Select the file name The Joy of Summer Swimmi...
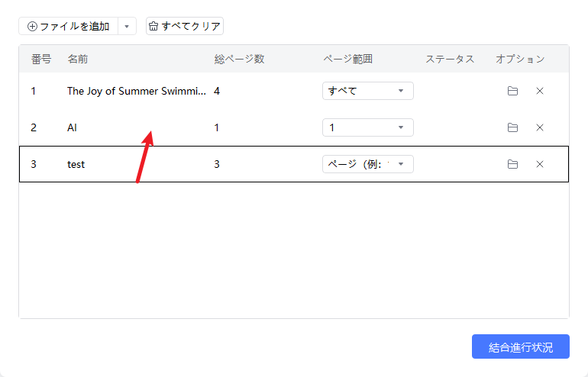 point(137,91)
